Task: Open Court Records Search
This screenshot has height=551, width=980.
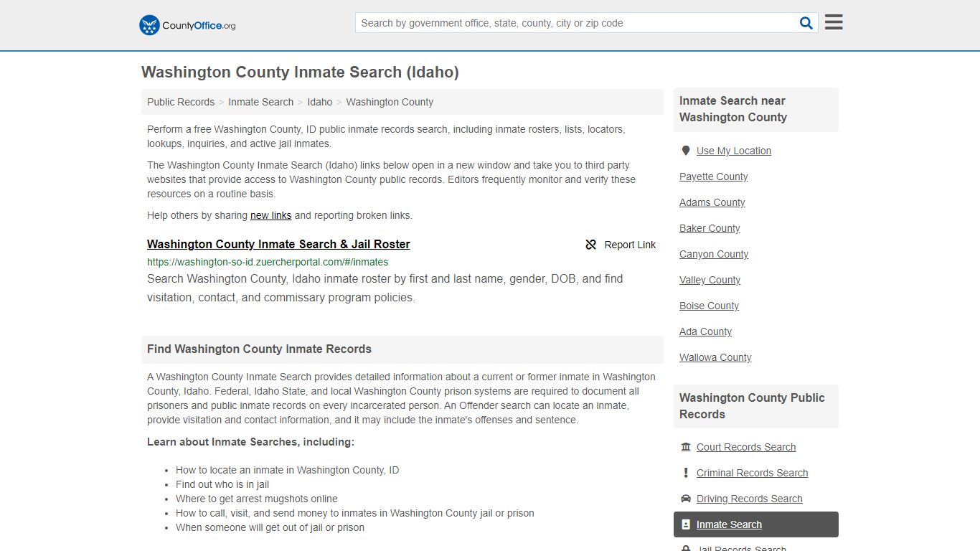Action: (746, 447)
